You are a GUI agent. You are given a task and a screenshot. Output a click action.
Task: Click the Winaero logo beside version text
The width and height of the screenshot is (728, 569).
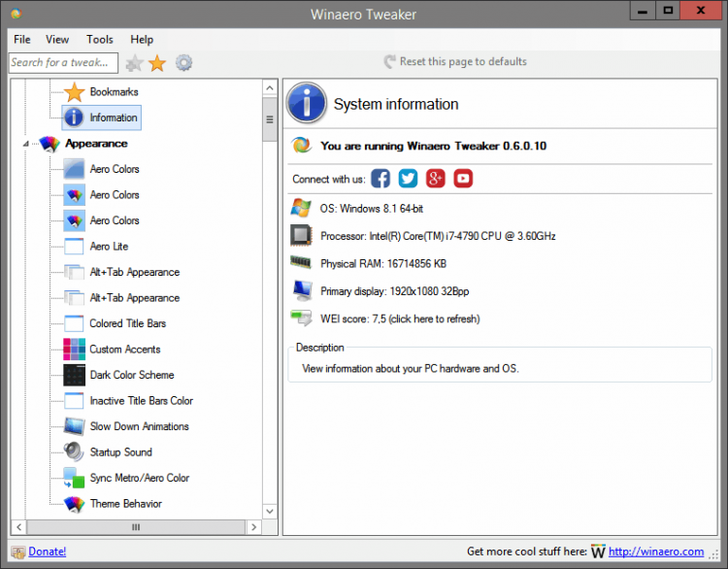click(301, 146)
